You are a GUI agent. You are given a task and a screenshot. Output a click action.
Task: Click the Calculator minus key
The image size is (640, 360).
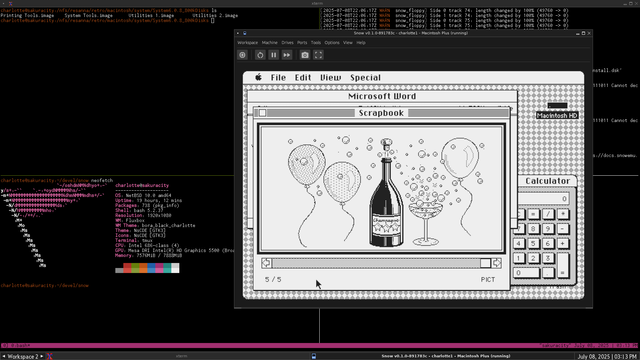(562, 229)
